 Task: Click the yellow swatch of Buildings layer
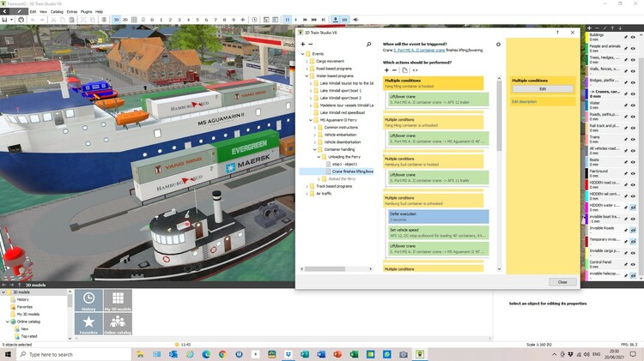pyautogui.click(x=587, y=37)
